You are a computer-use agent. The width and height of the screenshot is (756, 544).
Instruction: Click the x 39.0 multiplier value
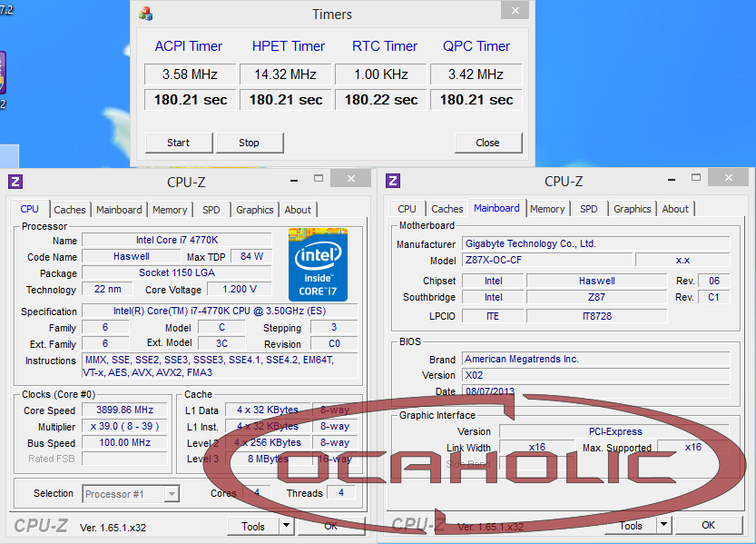pos(125,426)
